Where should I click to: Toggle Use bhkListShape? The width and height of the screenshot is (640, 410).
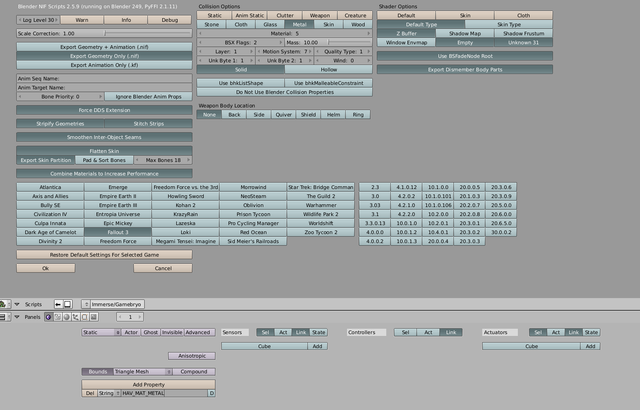241,83
